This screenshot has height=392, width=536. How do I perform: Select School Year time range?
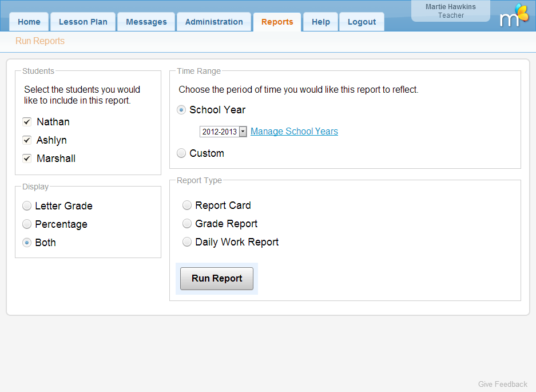181,110
